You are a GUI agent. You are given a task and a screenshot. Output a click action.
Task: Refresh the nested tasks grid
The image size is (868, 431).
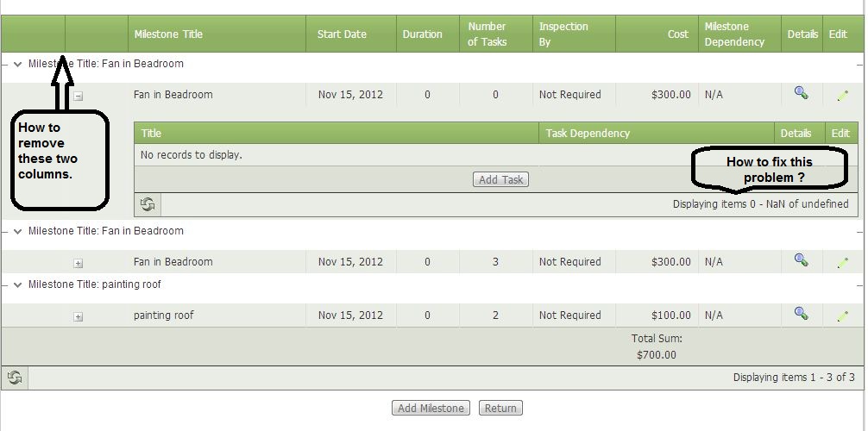coord(148,204)
